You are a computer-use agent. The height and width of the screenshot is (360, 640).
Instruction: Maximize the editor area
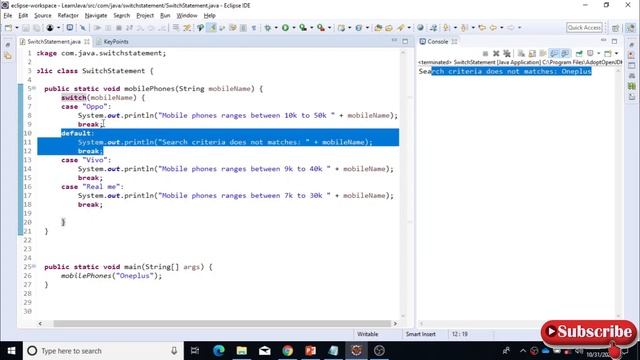click(405, 41)
